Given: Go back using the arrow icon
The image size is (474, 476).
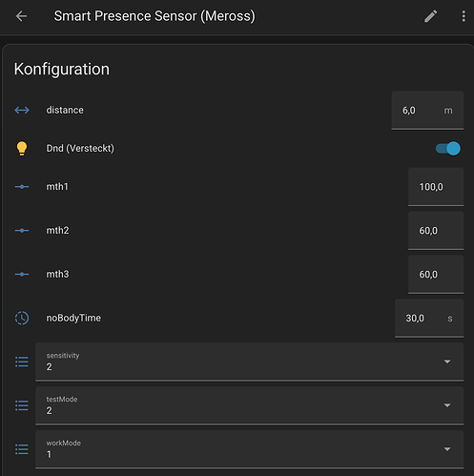Looking at the screenshot, I should [x=21, y=16].
